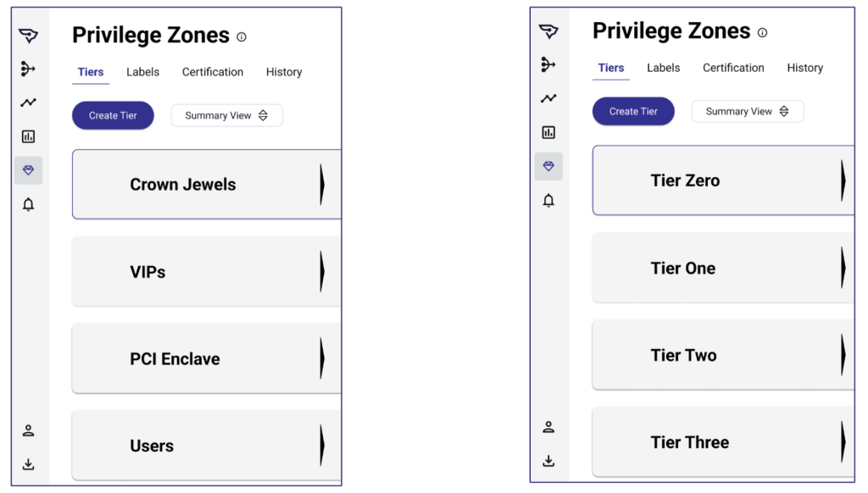Click the trend line icon in right panel sidebar

(548, 98)
